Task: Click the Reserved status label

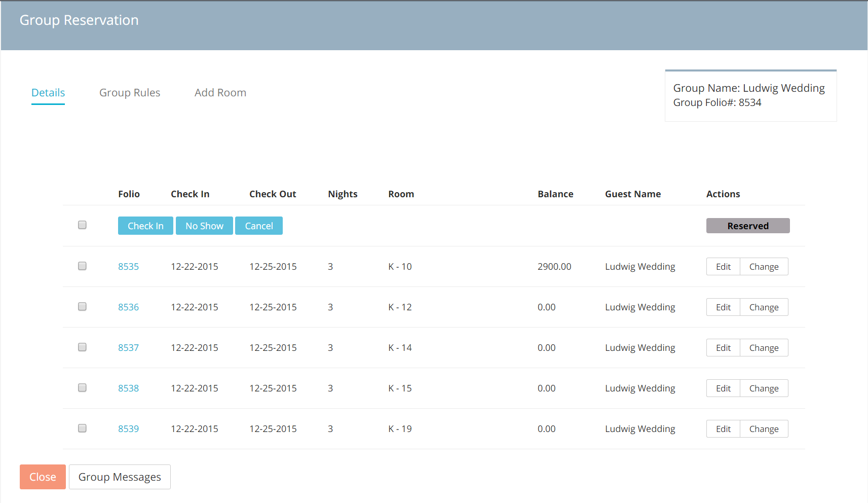Action: click(748, 226)
